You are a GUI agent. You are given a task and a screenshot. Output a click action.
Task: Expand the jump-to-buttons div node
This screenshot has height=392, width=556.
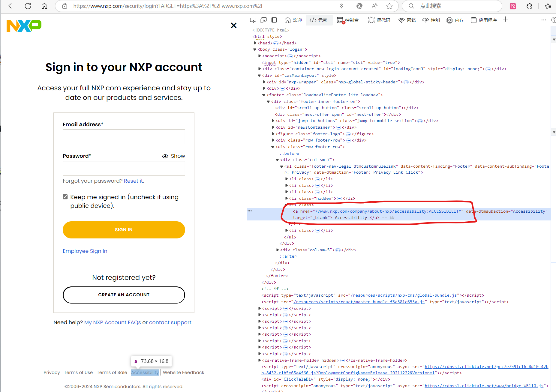(x=273, y=121)
